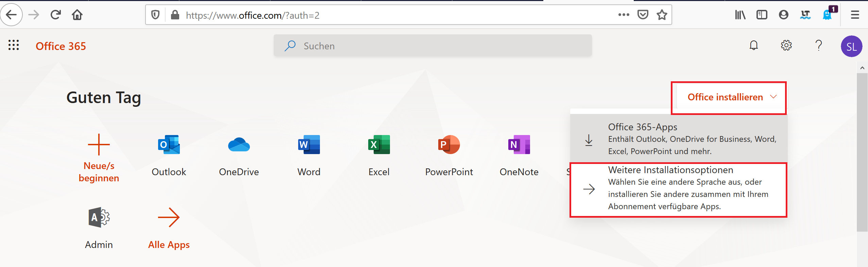Click the tracking protection shield icon
Image resolution: width=868 pixels, height=267 pixels.
155,15
